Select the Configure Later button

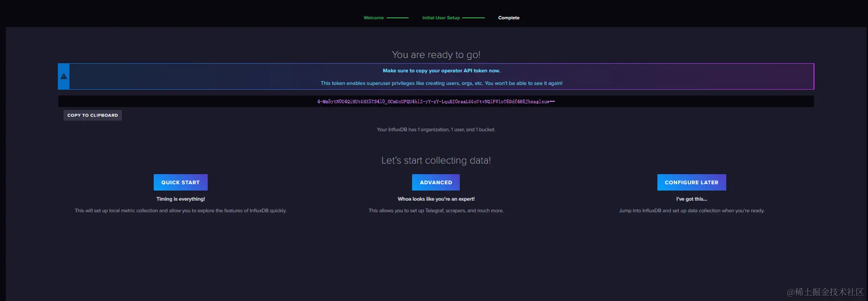692,182
